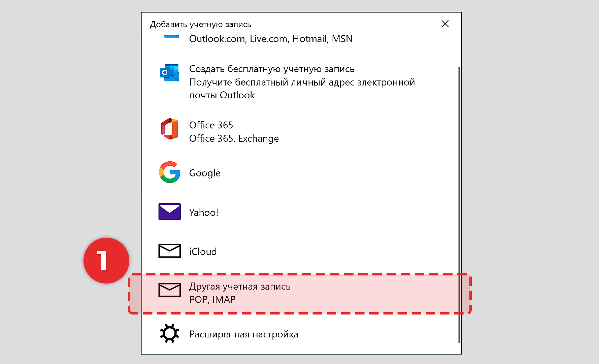The image size is (599, 364).
Task: Select the Office 365, Exchange account type
Action: (234, 132)
